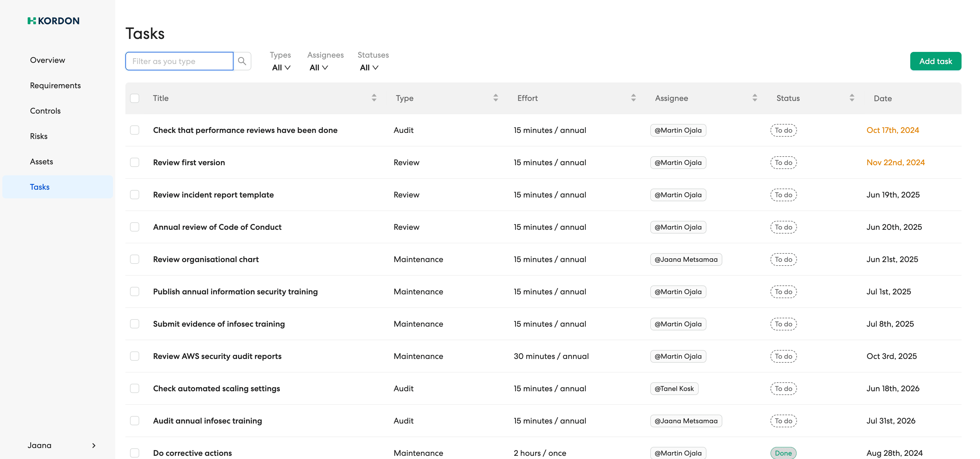Check the Review first version task checkbox
Image resolution: width=980 pixels, height=459 pixels.
(x=135, y=163)
